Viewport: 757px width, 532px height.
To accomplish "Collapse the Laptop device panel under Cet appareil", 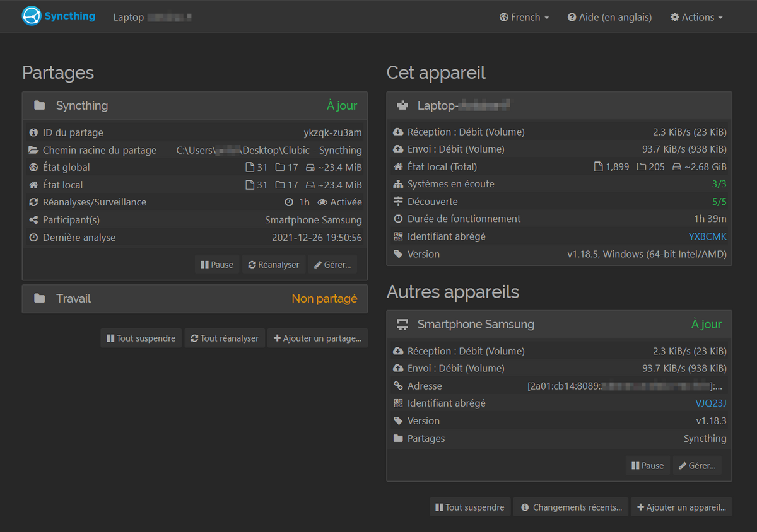I will pos(559,106).
